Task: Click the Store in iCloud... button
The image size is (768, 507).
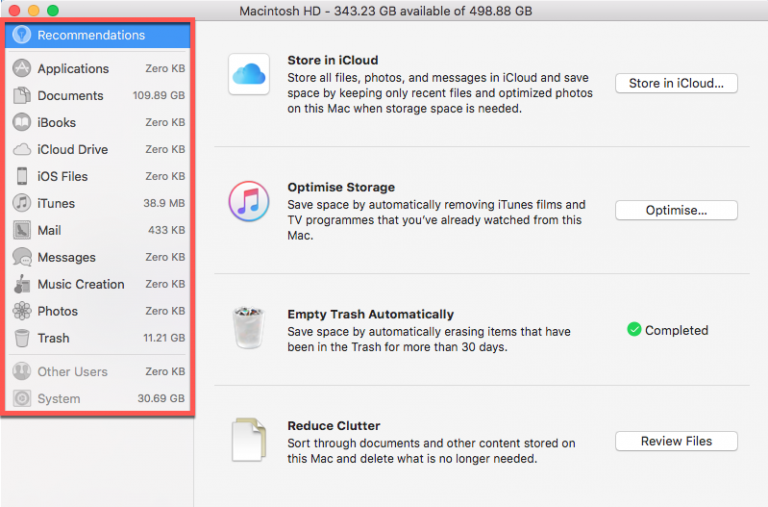Action: [x=676, y=83]
